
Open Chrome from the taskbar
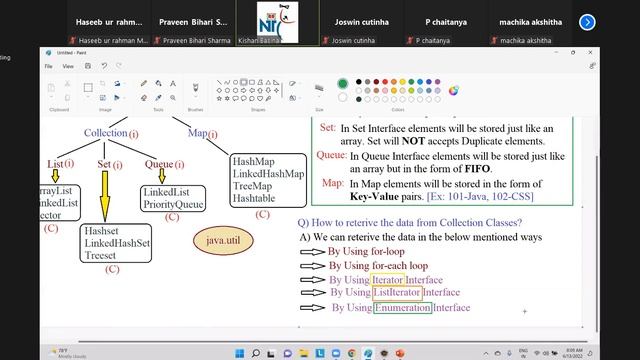pyautogui.click(x=352, y=353)
